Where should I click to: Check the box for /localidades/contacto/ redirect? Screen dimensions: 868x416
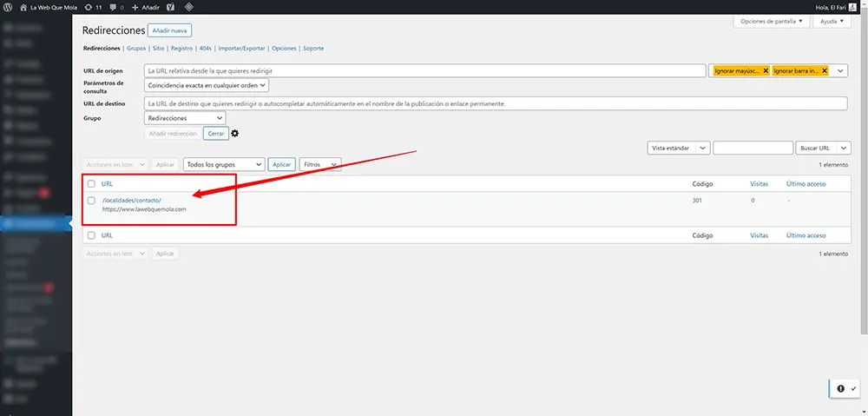pos(91,201)
